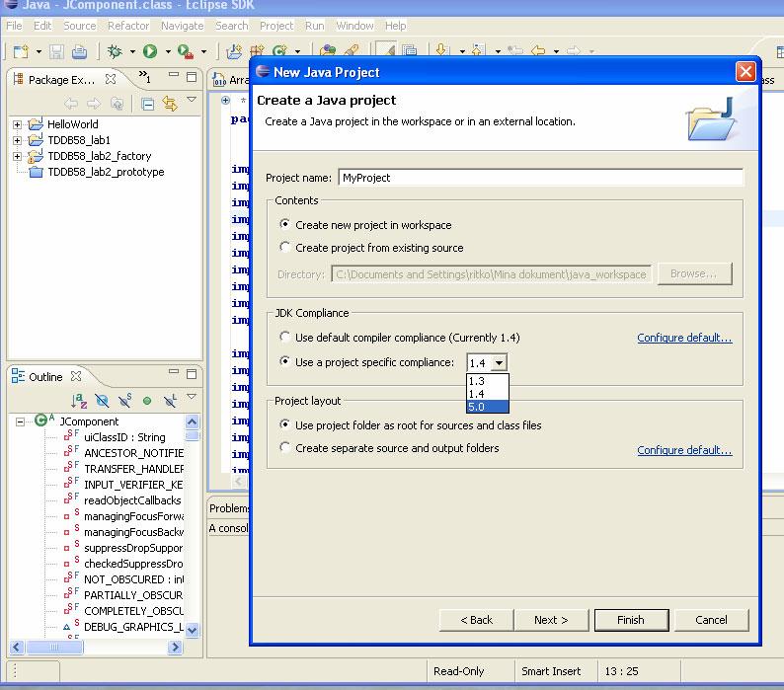
Task: Open the Package Explorer view menu triangle
Action: (192, 99)
